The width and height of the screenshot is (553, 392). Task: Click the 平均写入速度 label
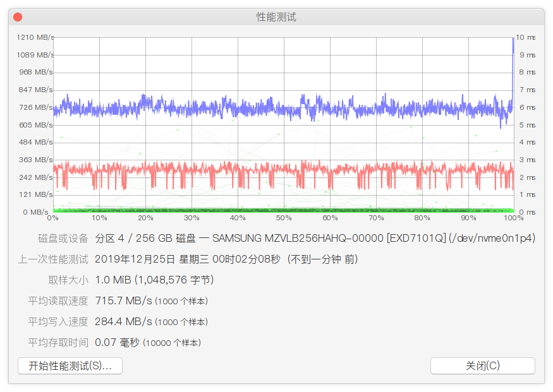click(x=58, y=321)
